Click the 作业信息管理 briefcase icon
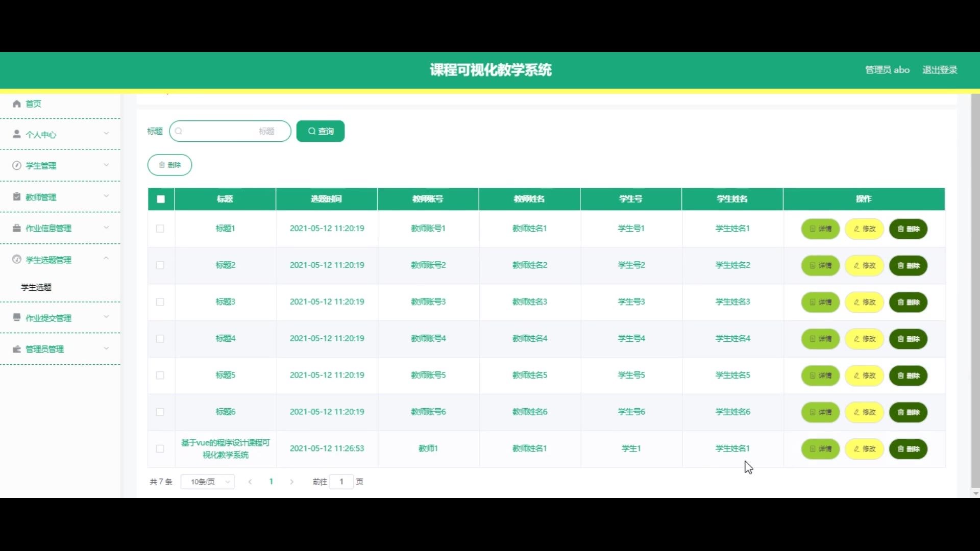980x551 pixels. click(17, 228)
